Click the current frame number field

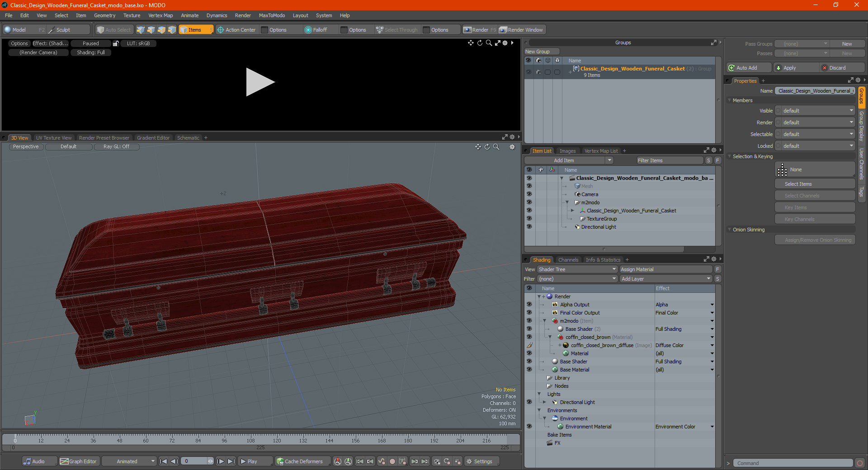pos(194,461)
